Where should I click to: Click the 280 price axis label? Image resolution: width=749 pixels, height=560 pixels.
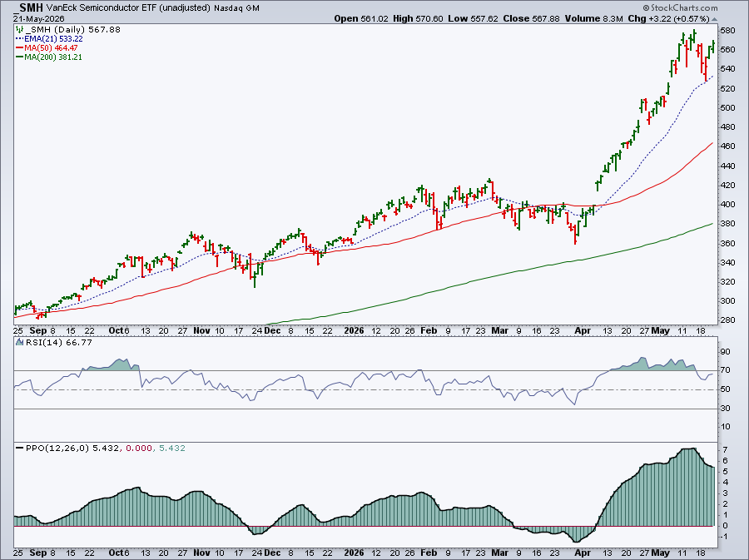(727, 320)
